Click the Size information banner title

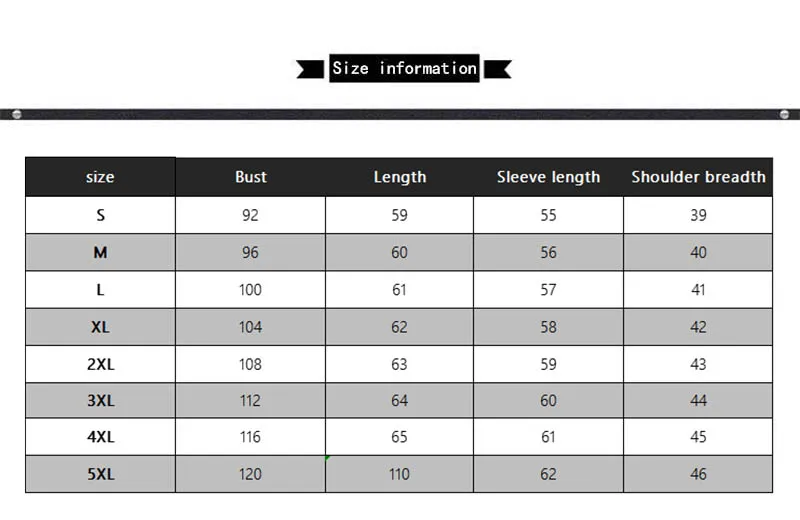tap(404, 68)
